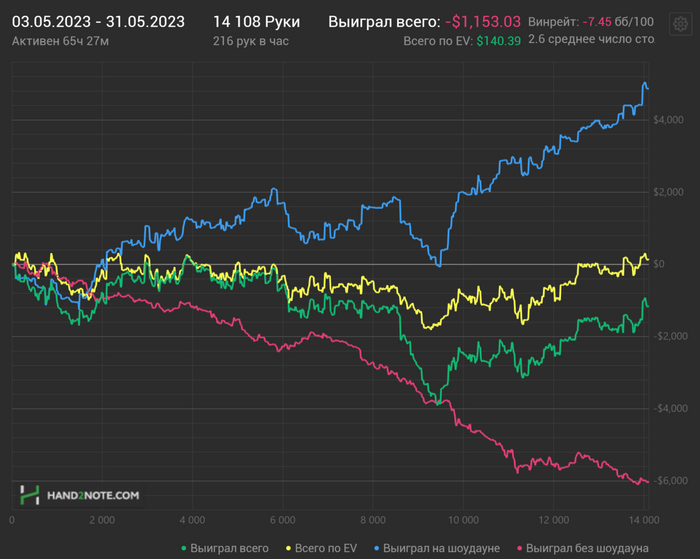The image size is (700, 559).
Task: Click the total winnings value -$1,153.03
Action: point(483,21)
